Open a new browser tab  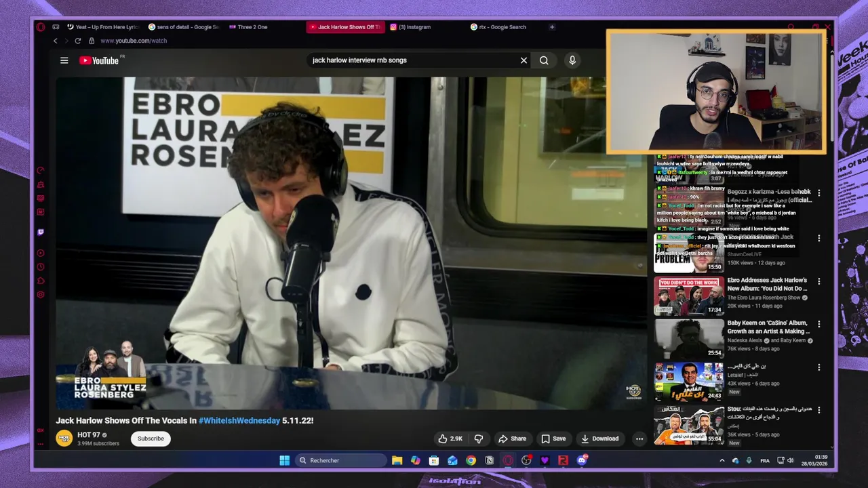pyautogui.click(x=552, y=27)
